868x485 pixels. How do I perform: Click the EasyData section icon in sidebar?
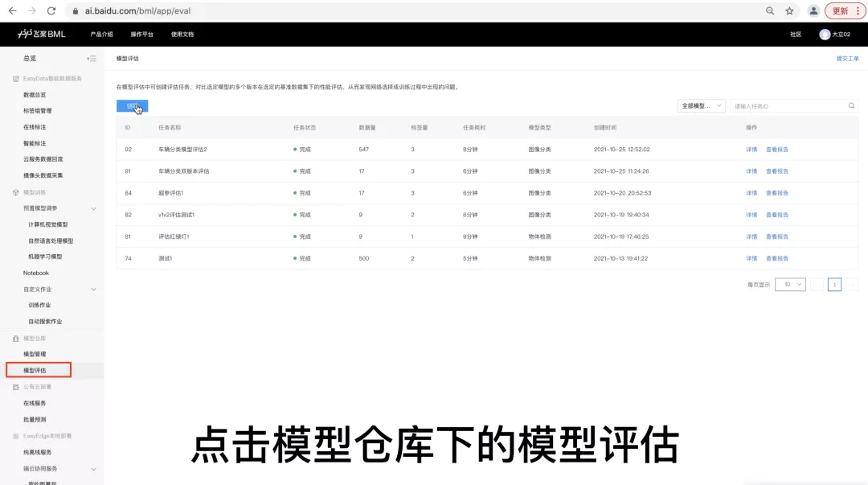click(15, 79)
